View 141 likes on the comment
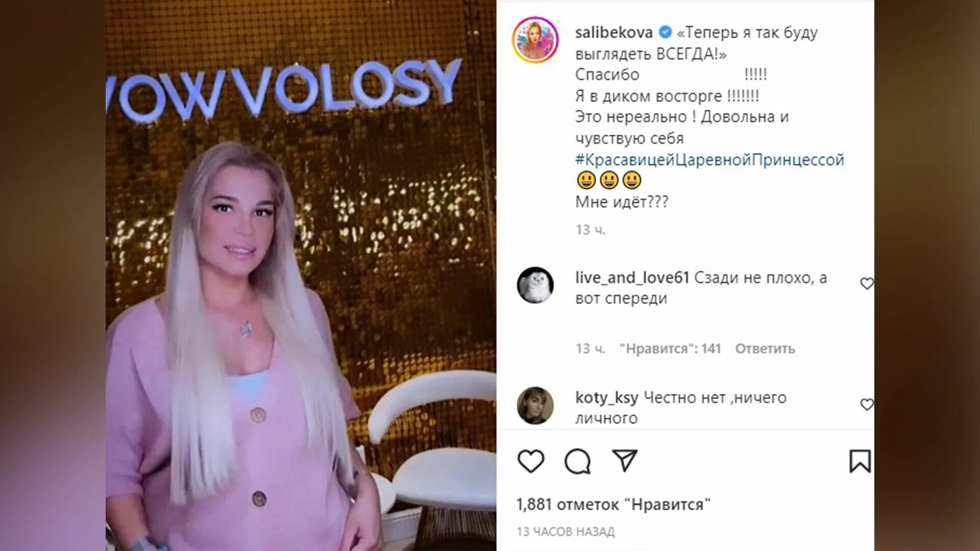 click(x=670, y=349)
